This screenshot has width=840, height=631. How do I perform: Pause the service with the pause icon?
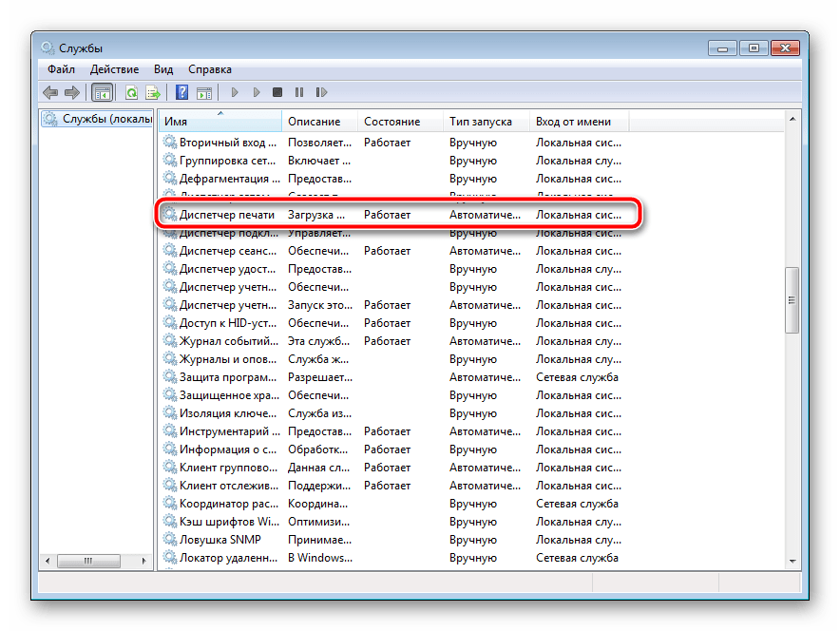tap(299, 92)
